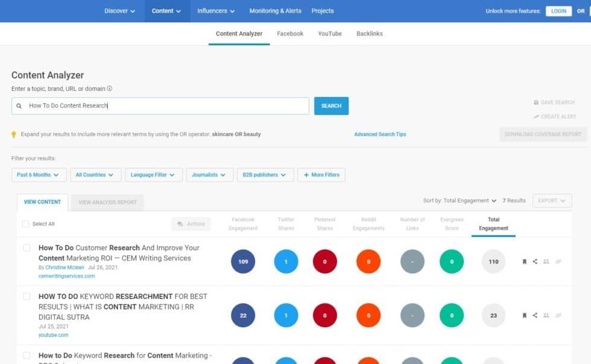
Task: Open the Language Filter dropdown
Action: [154, 175]
